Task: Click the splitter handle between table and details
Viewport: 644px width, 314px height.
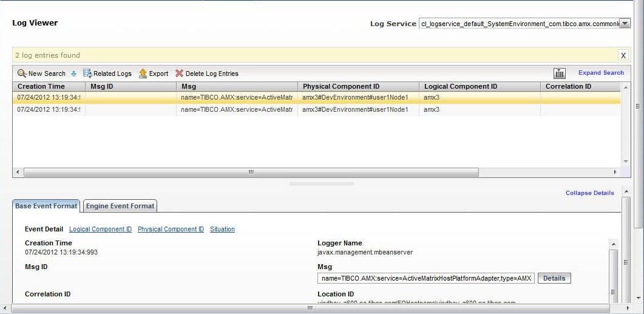Action: pyautogui.click(x=322, y=183)
